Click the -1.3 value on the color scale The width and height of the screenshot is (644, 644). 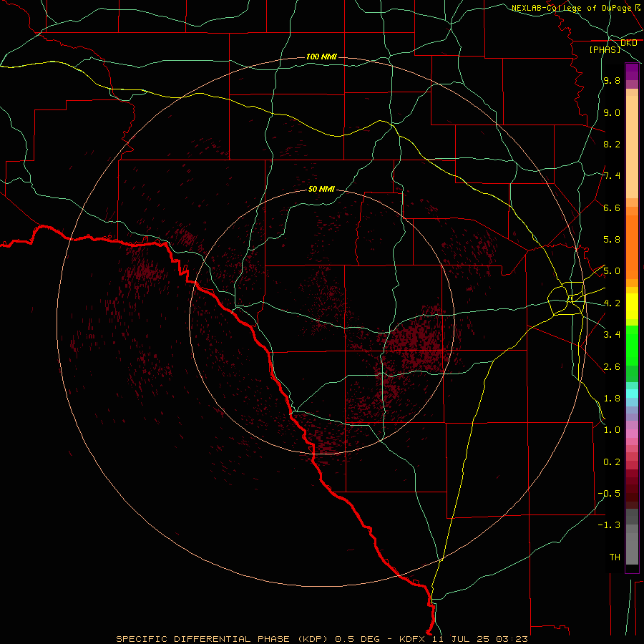click(609, 525)
